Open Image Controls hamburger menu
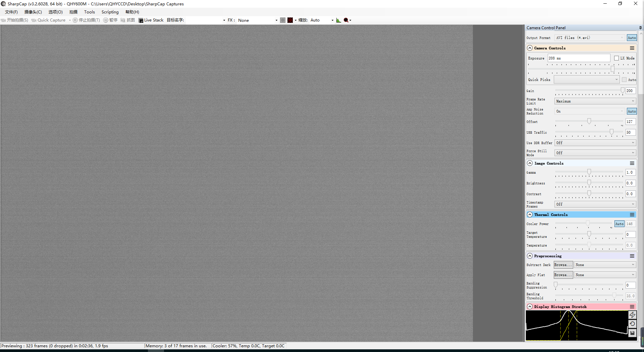This screenshot has height=352, width=644. (632, 163)
